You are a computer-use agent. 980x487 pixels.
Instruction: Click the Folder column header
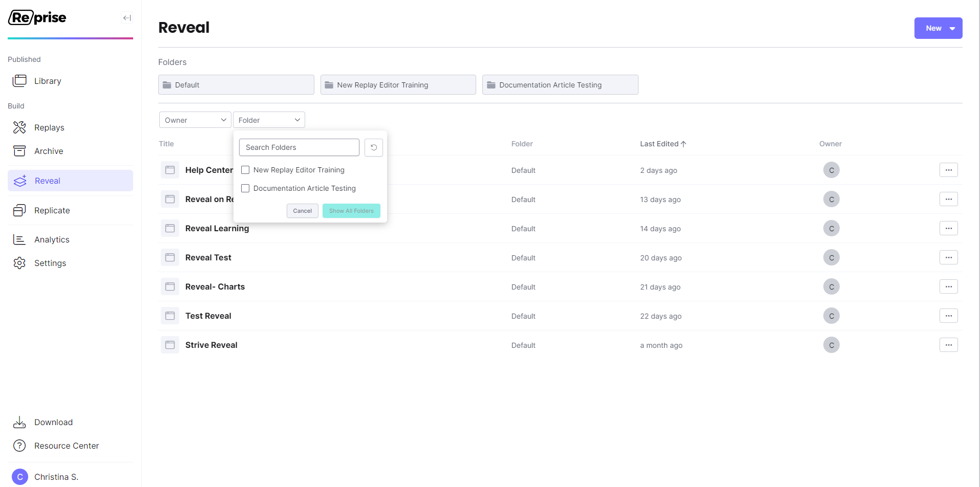coord(522,144)
